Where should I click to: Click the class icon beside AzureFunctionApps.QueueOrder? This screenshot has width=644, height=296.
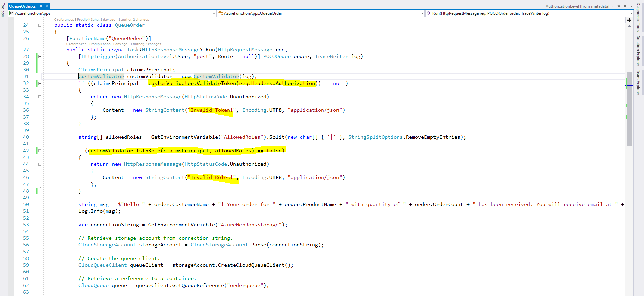coord(221,13)
